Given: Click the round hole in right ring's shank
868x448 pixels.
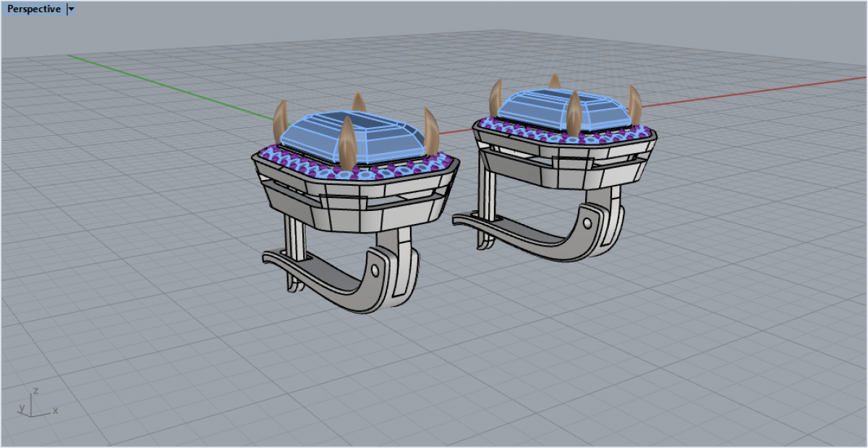Looking at the screenshot, I should pos(587,216).
